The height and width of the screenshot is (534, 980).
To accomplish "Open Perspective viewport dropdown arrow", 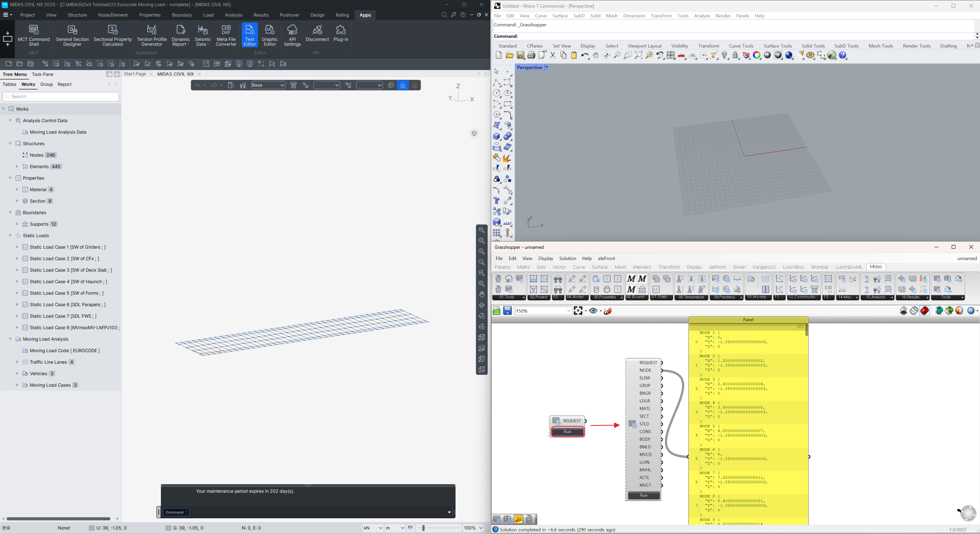I will click(547, 67).
